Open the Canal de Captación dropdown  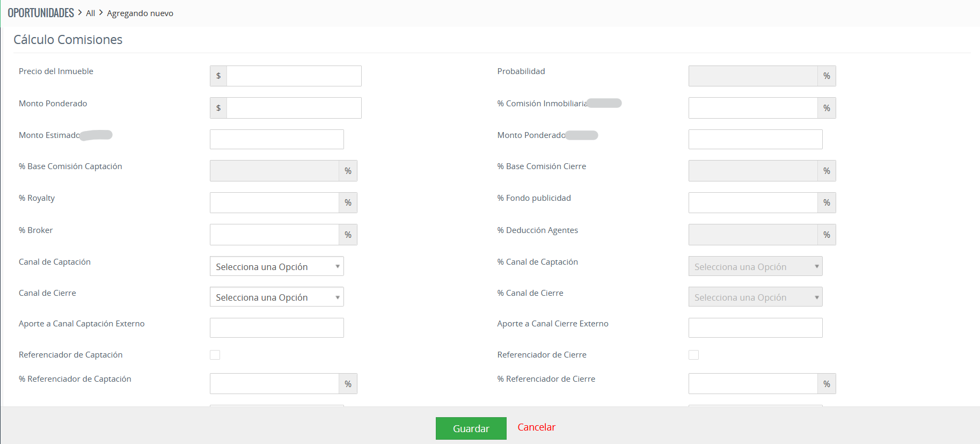(x=277, y=266)
